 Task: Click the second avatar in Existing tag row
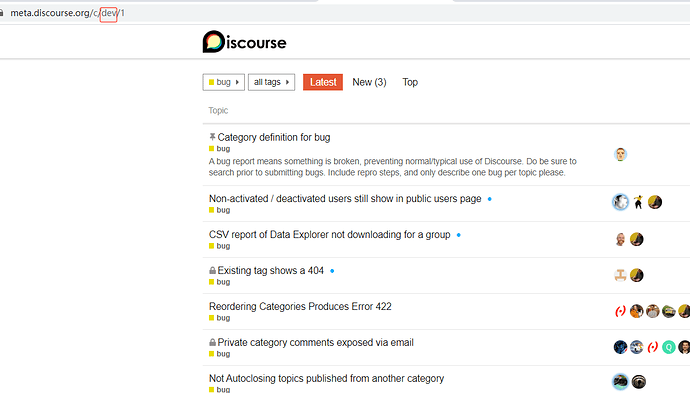[637, 275]
